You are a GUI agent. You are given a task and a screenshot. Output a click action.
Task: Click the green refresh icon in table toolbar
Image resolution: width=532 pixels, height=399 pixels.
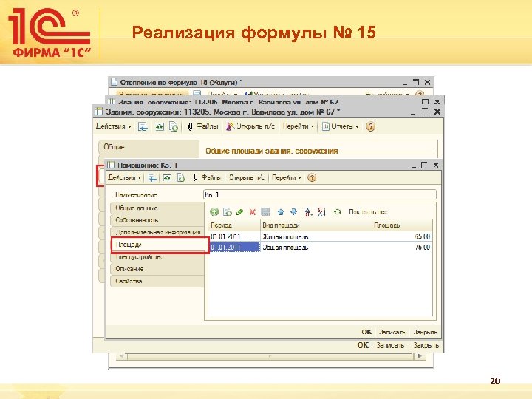coord(337,212)
